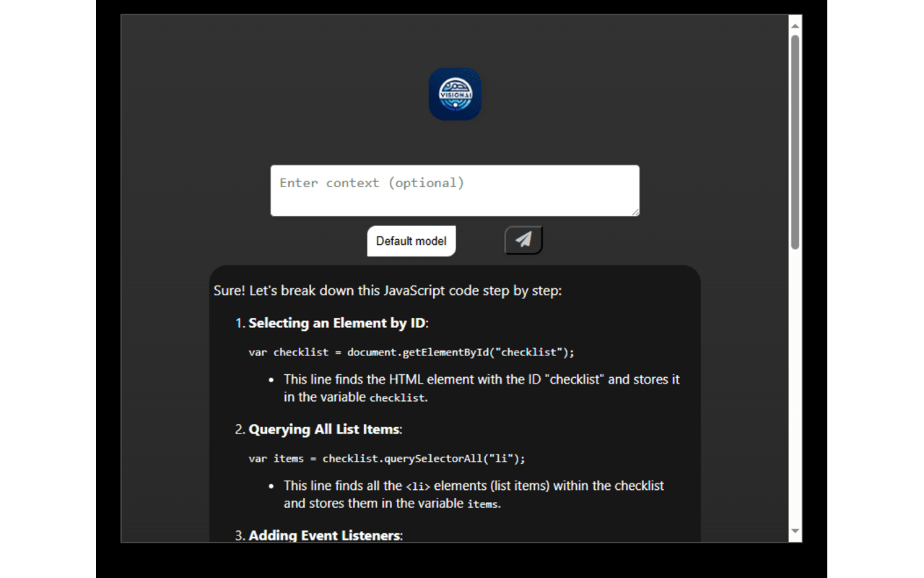Click the VisionAI logo icon
The image size is (924, 578).
point(455,94)
